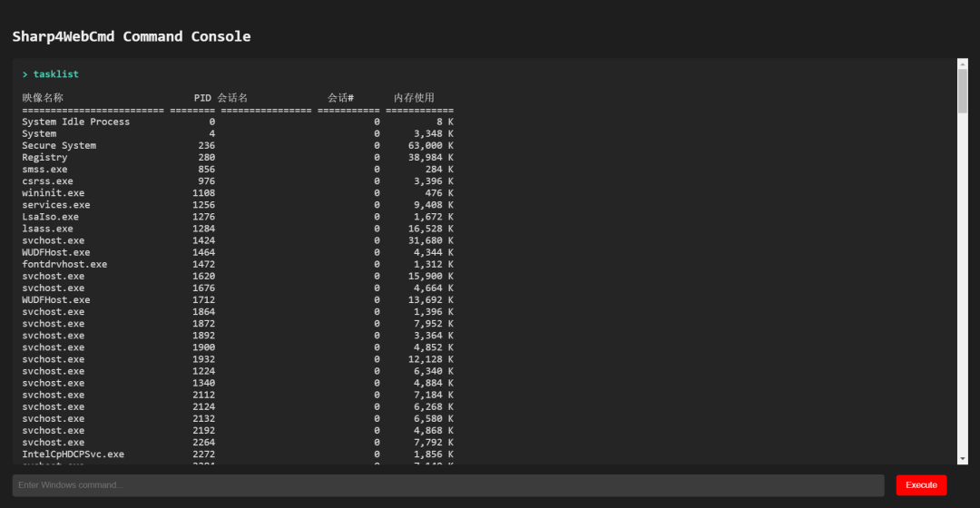
Task: Click memory value 476 K
Action: point(439,193)
